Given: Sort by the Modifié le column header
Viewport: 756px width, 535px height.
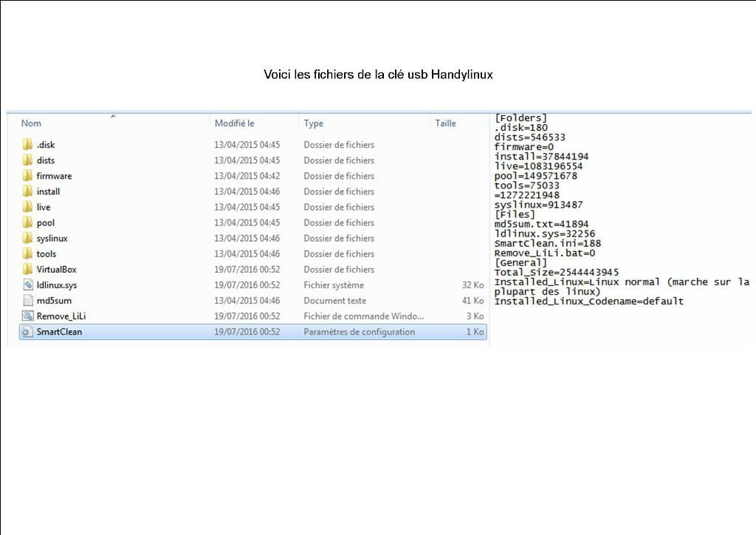Looking at the screenshot, I should pos(234,123).
